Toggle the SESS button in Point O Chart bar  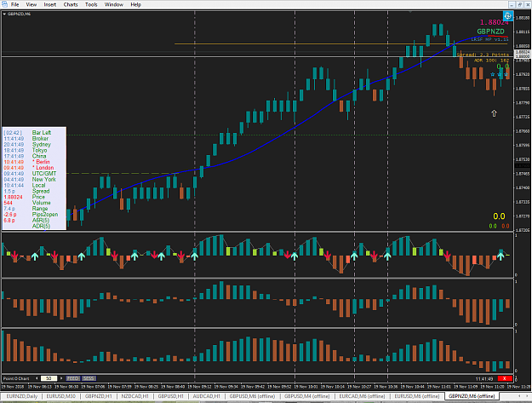pos(89,378)
